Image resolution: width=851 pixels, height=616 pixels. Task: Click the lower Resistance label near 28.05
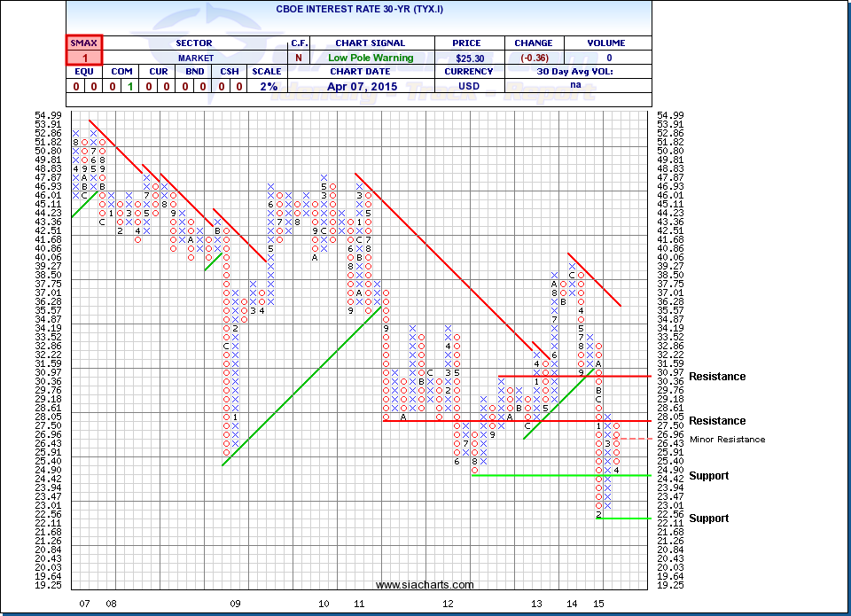pos(717,421)
